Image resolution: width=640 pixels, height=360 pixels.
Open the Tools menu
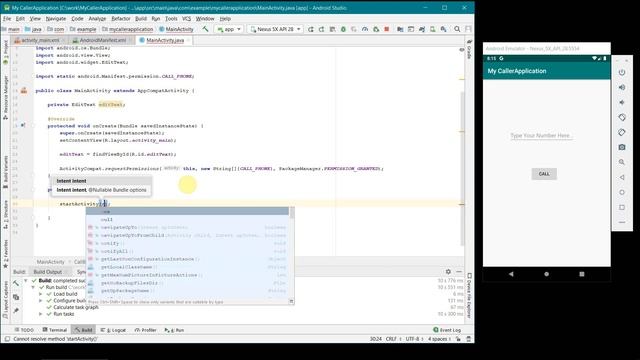pyautogui.click(x=171, y=19)
